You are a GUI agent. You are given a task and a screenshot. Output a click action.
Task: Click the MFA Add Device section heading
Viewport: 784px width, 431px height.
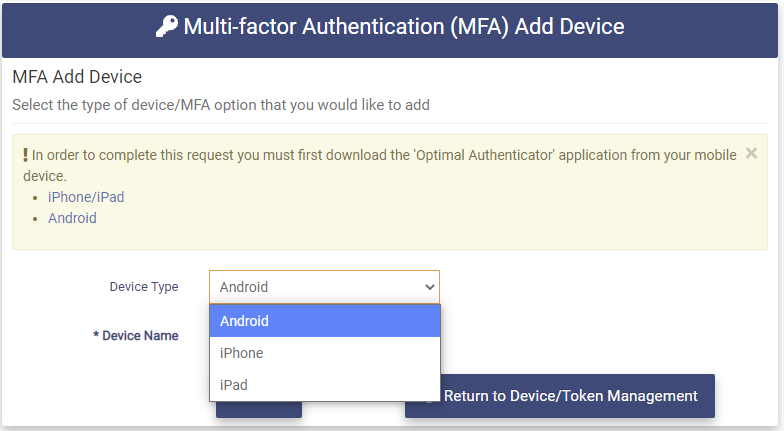tap(77, 77)
